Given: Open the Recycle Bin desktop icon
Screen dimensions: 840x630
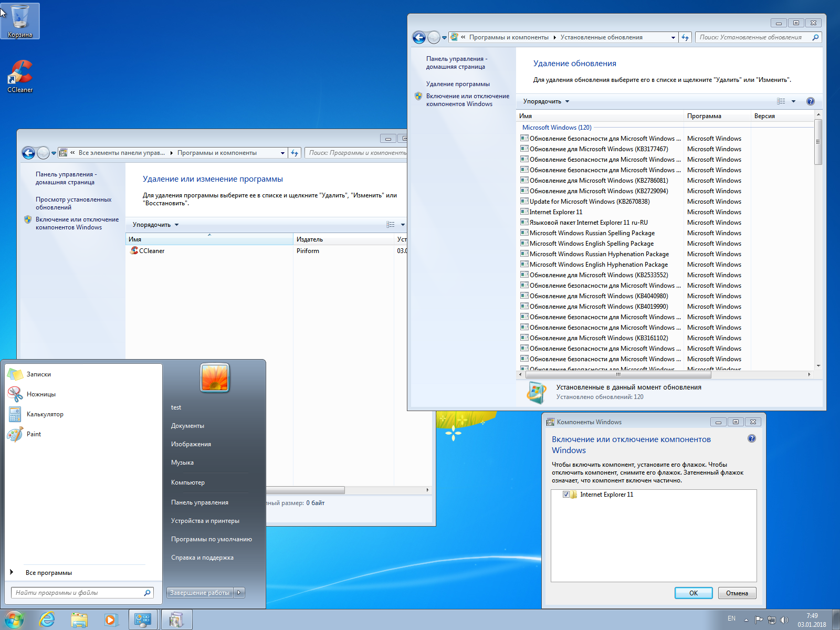Looking at the screenshot, I should [x=20, y=21].
